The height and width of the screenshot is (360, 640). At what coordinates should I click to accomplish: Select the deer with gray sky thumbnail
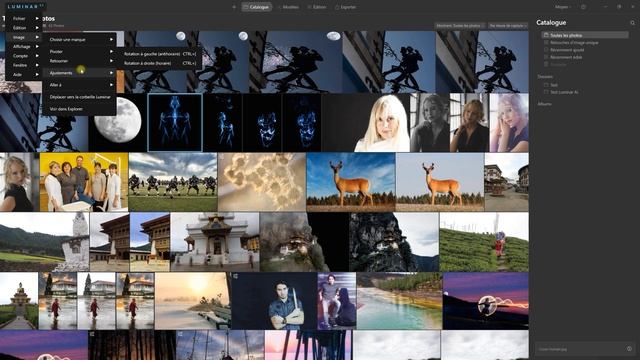[440, 182]
